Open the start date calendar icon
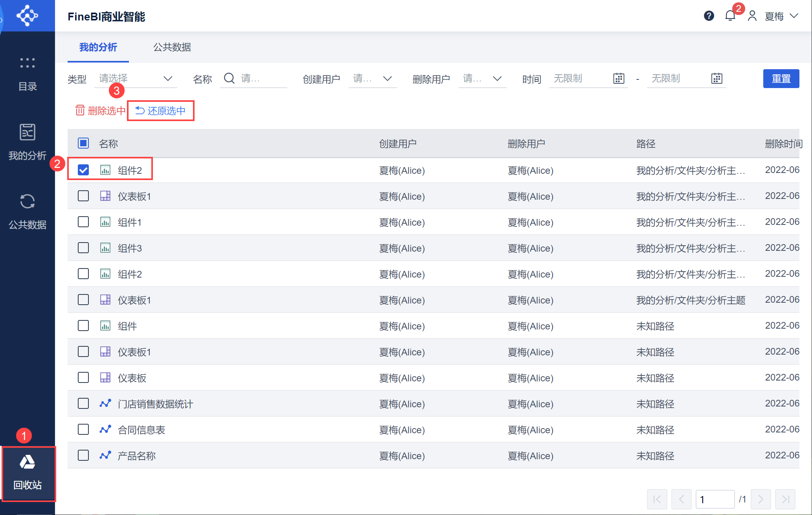 (x=619, y=78)
